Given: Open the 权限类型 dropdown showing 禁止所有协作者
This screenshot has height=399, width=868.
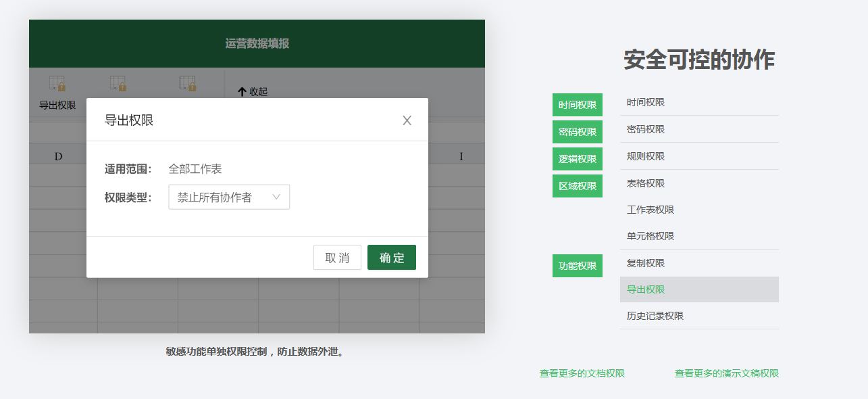Looking at the screenshot, I should [229, 197].
